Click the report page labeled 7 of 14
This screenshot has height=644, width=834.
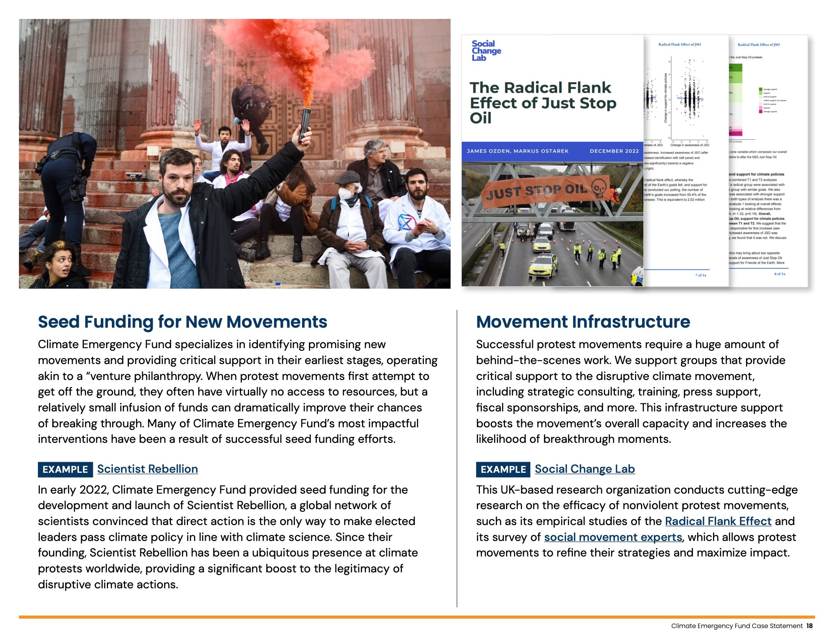686,161
